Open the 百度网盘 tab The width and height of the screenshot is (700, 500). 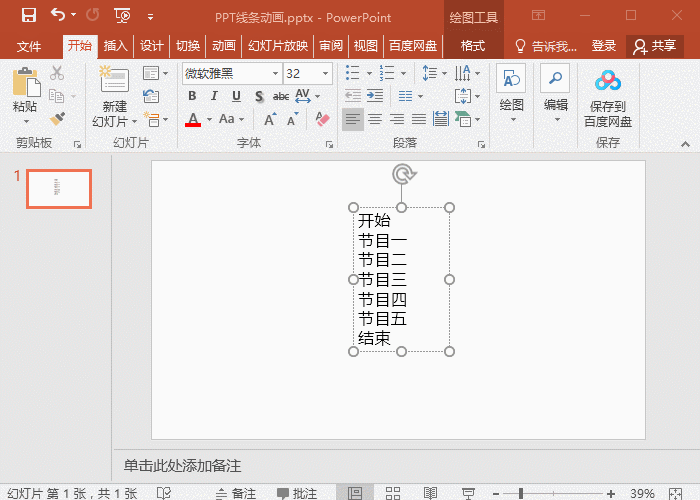point(413,46)
